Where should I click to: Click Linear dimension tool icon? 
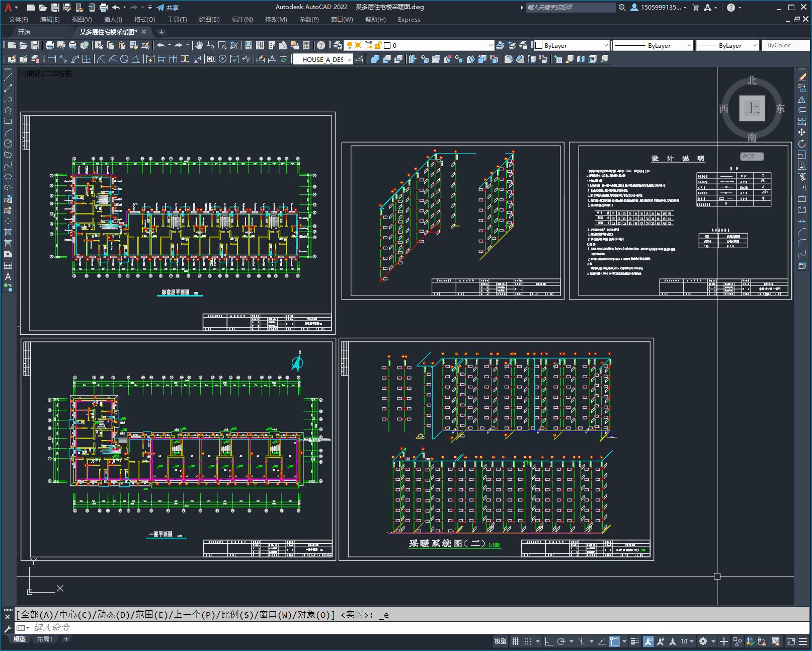pyautogui.click(x=51, y=59)
